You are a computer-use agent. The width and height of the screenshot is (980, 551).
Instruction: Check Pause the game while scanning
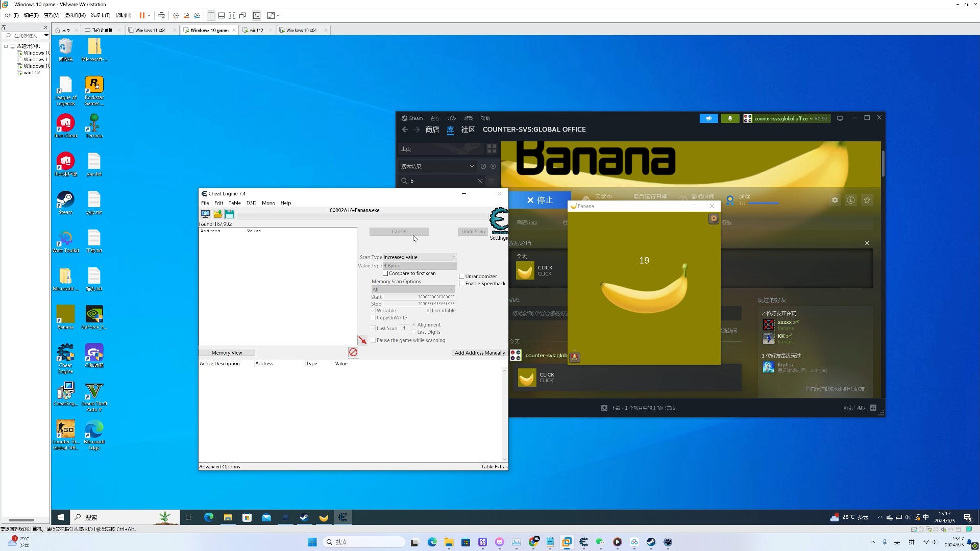(373, 340)
